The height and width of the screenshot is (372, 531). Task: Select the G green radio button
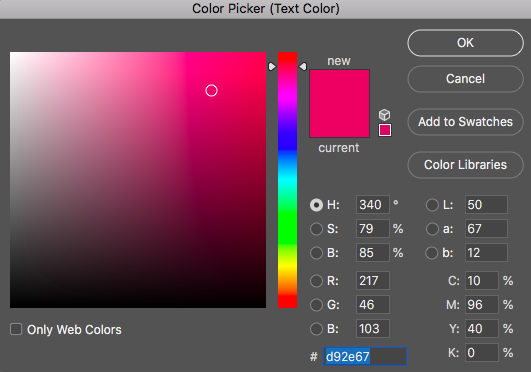[316, 305]
